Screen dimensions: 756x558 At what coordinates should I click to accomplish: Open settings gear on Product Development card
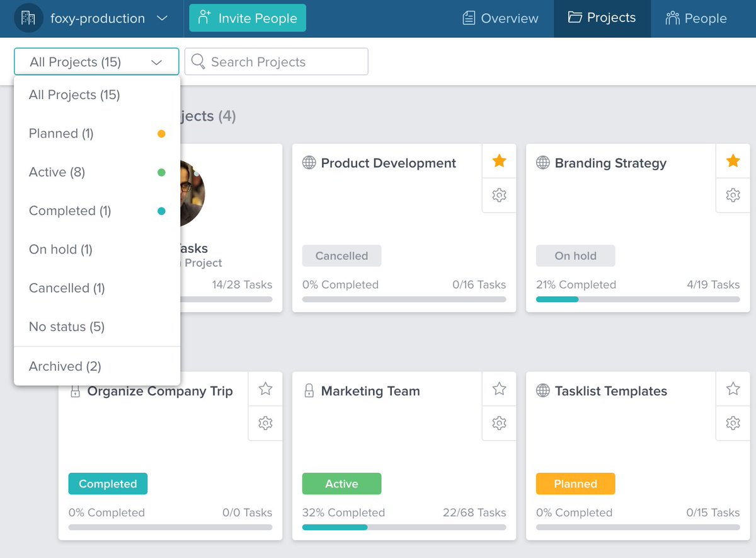point(499,195)
